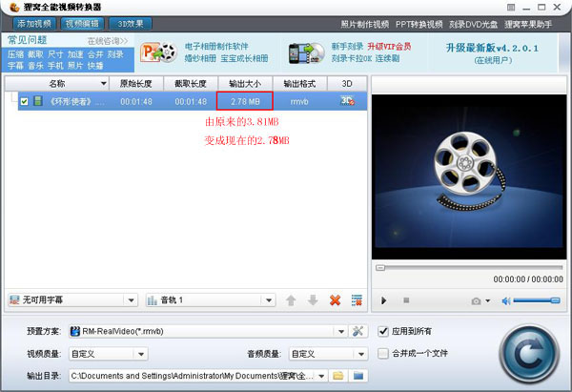Click the wrench advanced settings icon

pos(357,331)
